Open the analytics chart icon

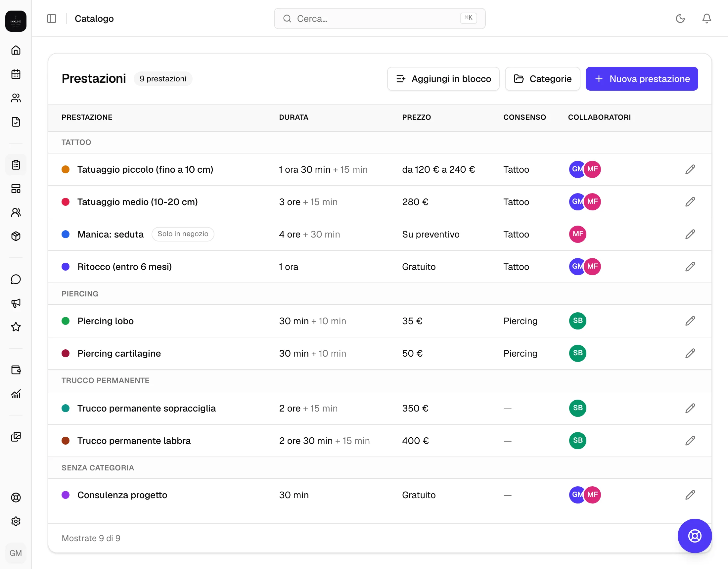point(16,394)
